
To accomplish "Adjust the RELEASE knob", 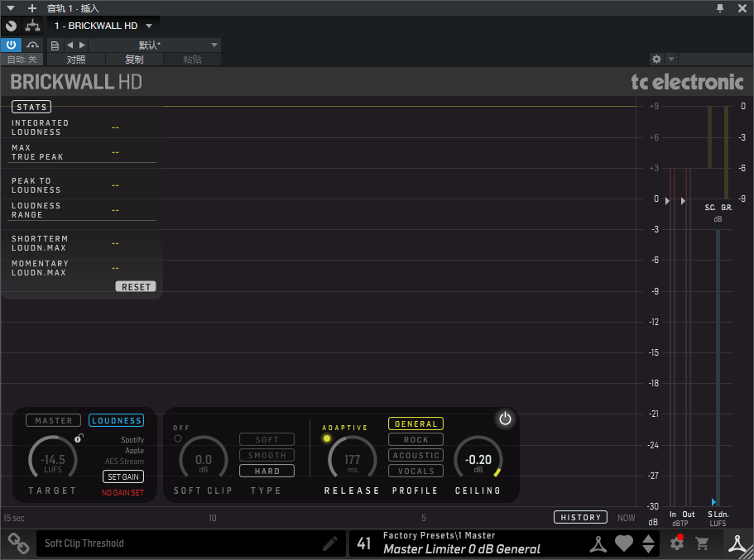I will point(353,460).
